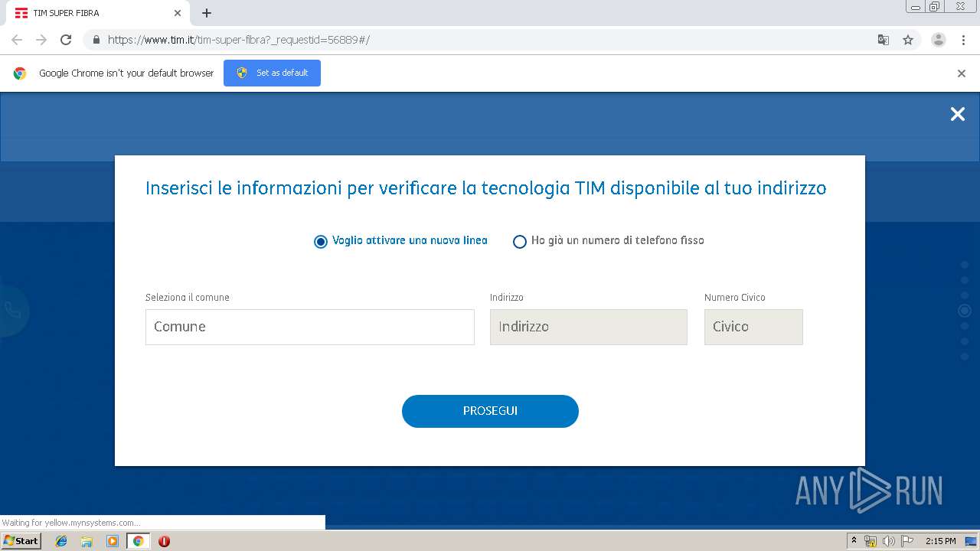Click the volume speaker tray icon
Image resolution: width=980 pixels, height=551 pixels.
pos(888,541)
